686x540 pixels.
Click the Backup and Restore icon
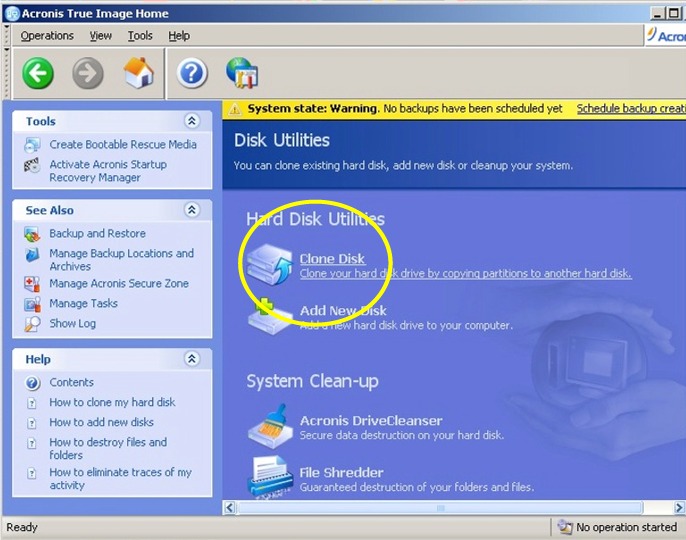[32, 234]
